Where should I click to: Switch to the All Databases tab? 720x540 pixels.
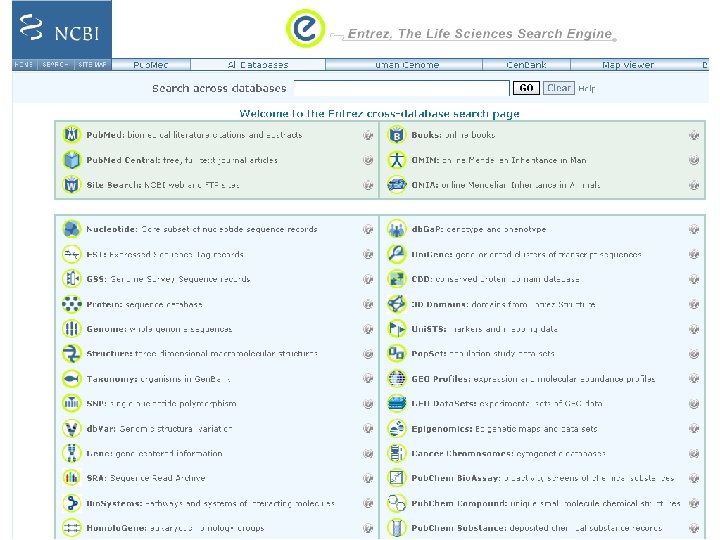pyautogui.click(x=258, y=65)
